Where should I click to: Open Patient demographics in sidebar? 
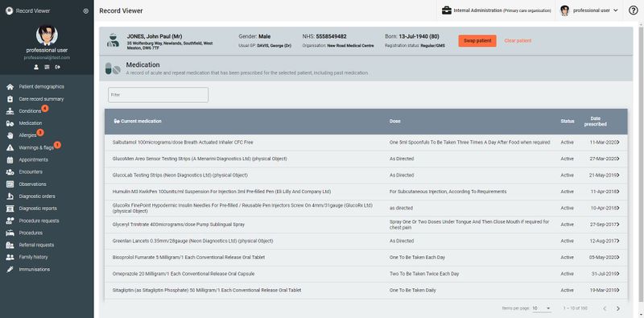pos(42,87)
